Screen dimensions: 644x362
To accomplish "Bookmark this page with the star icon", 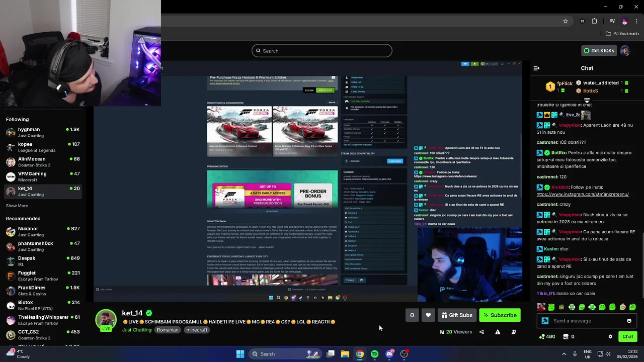I will [x=566, y=21].
